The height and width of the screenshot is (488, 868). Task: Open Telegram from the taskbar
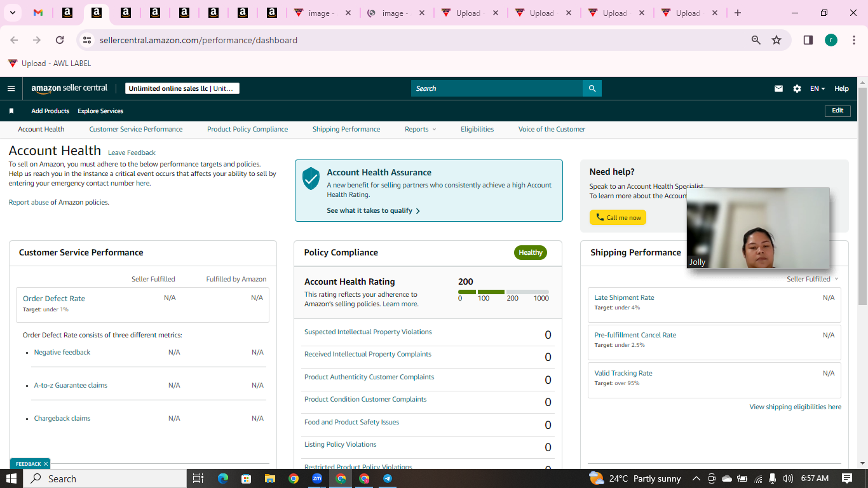click(388, 478)
